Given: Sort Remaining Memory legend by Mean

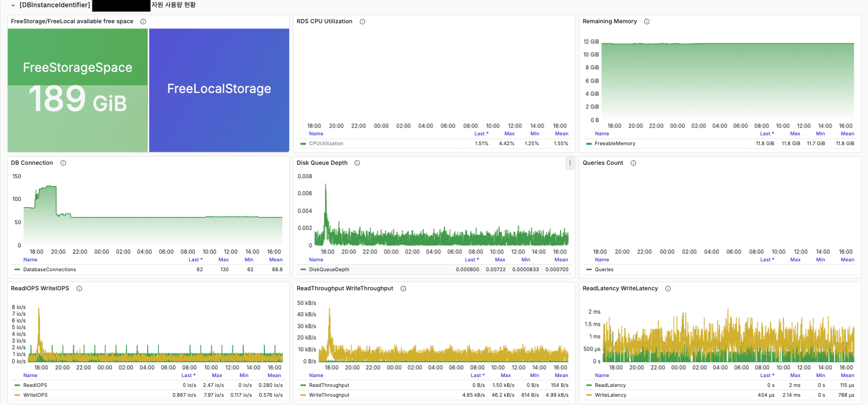Looking at the screenshot, I should [847, 134].
